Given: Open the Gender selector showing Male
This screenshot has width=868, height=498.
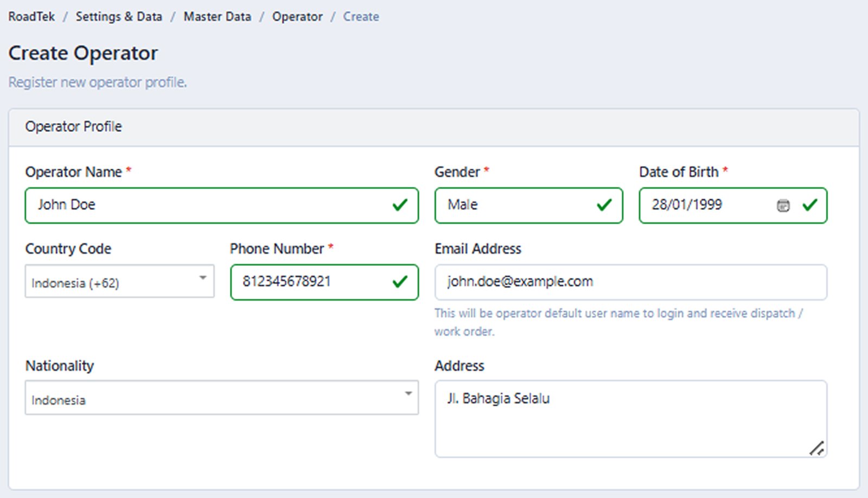Looking at the screenshot, I should [x=515, y=205].
